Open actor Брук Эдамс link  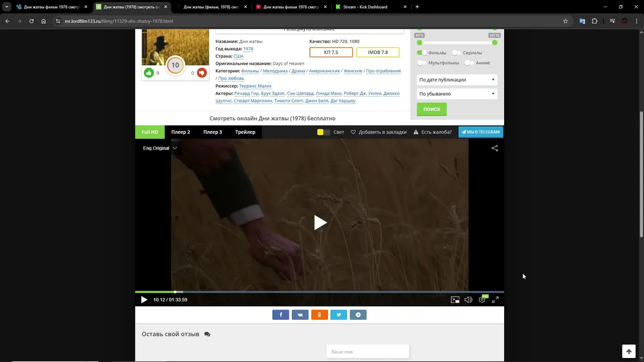point(273,94)
